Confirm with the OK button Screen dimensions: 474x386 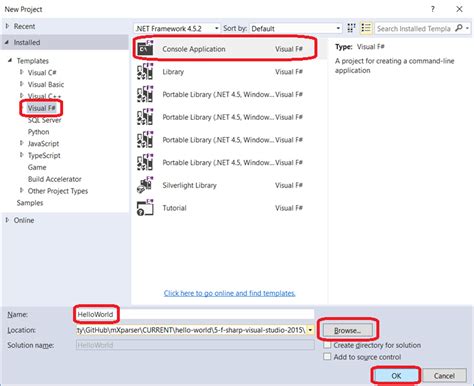click(396, 376)
